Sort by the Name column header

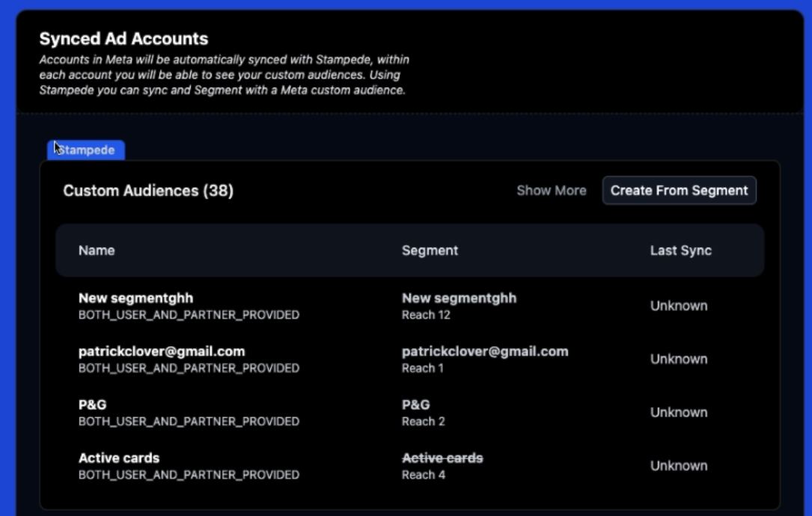pyautogui.click(x=97, y=251)
